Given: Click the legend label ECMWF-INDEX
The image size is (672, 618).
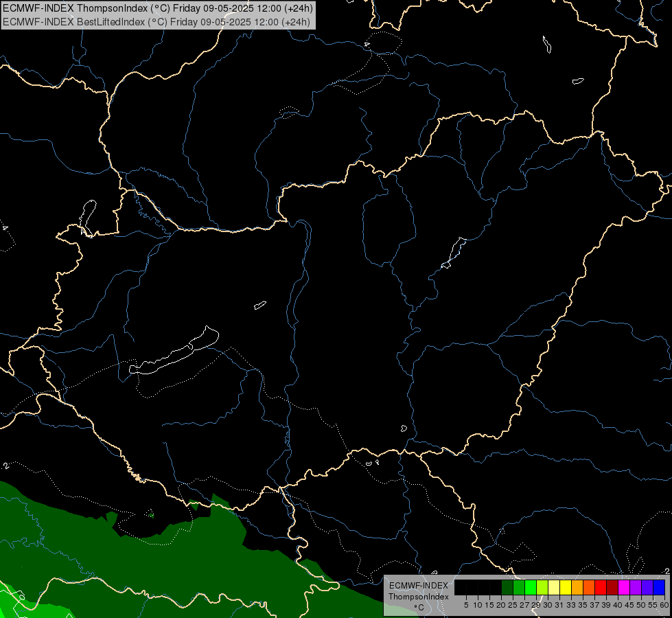Looking at the screenshot, I should tap(418, 586).
